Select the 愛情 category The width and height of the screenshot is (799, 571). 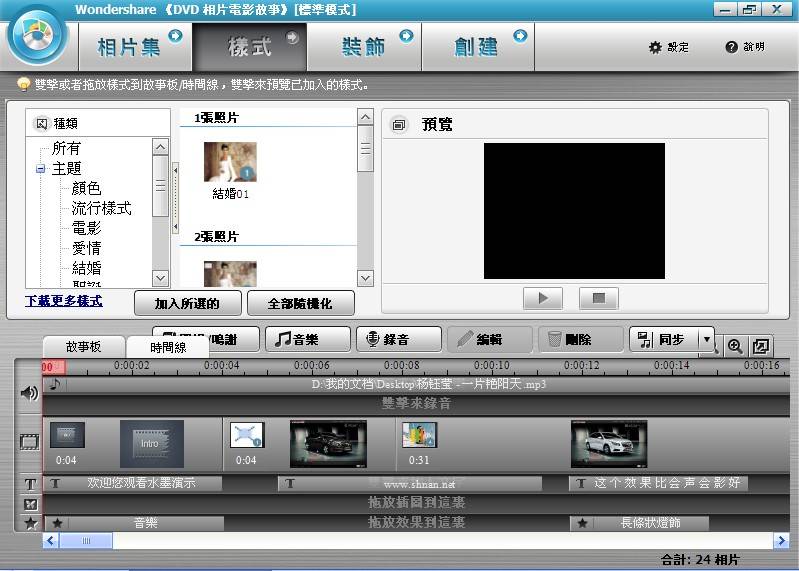[86, 248]
